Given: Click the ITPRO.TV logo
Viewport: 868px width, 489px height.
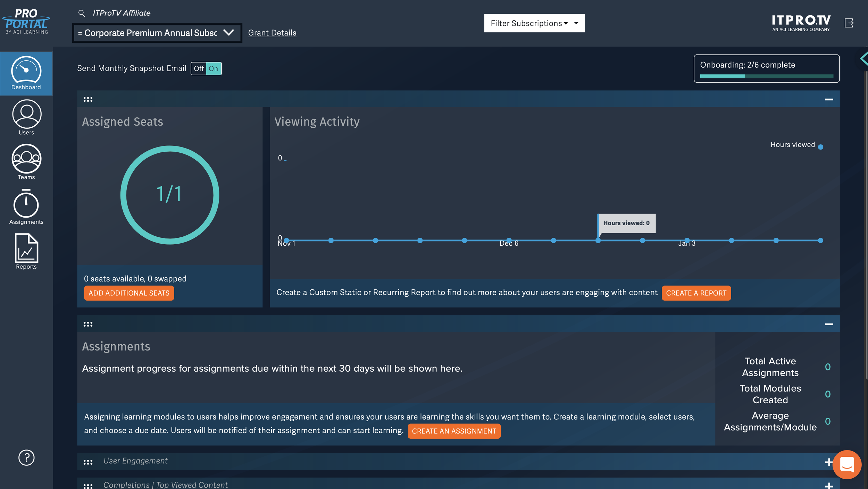Looking at the screenshot, I should point(801,23).
